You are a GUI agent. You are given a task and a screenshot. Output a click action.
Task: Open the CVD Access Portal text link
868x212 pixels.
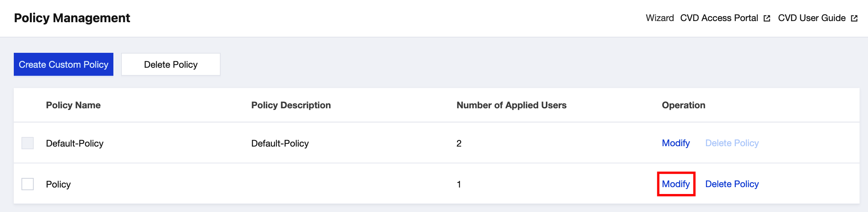(x=719, y=18)
